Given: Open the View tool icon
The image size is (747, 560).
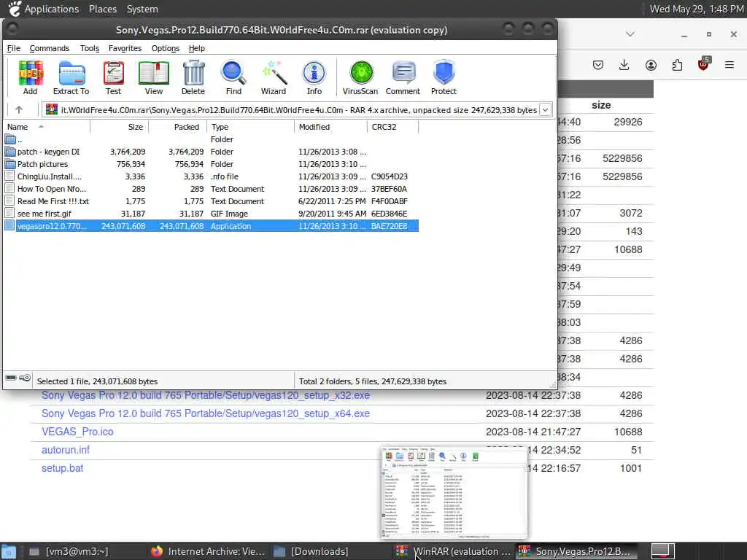Looking at the screenshot, I should point(153,77).
